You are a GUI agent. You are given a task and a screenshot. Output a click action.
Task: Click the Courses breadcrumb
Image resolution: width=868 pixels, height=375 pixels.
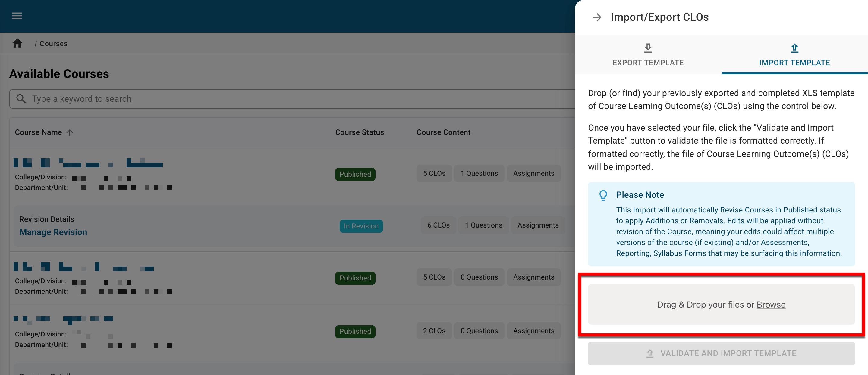click(53, 44)
